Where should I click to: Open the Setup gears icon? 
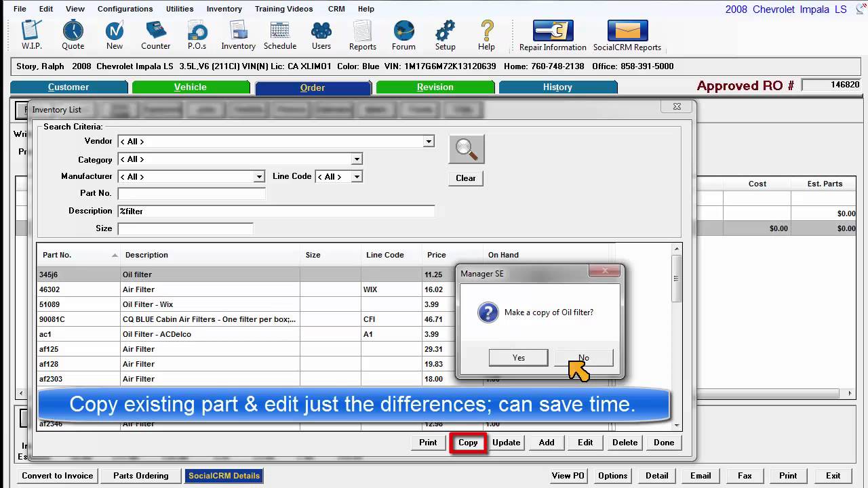tap(445, 35)
